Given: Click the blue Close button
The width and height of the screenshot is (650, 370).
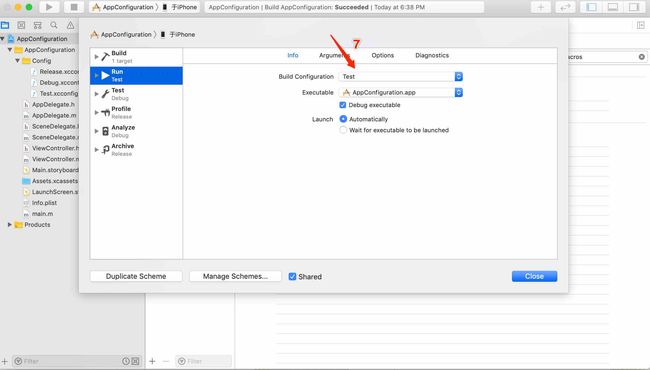Looking at the screenshot, I should (x=534, y=276).
